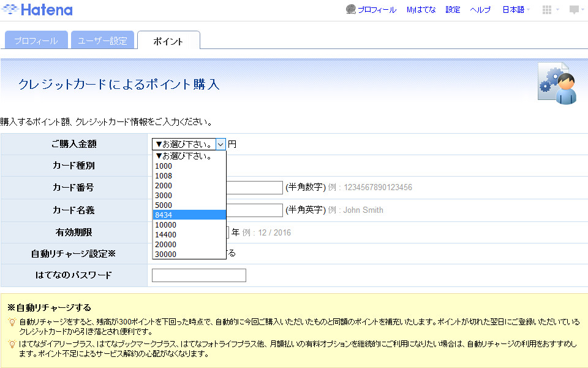588x368 pixels.
Task: Click the example text 12 / 2016
Action: [x=274, y=232]
